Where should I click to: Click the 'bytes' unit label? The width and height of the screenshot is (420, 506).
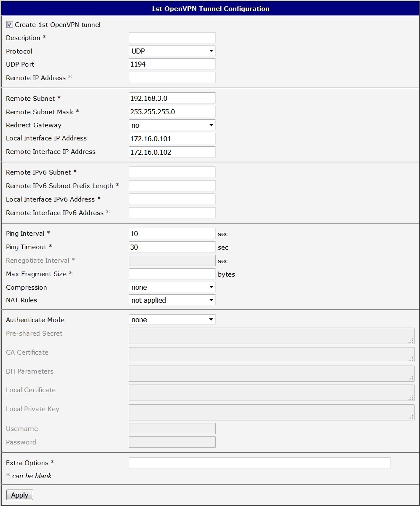(226, 275)
